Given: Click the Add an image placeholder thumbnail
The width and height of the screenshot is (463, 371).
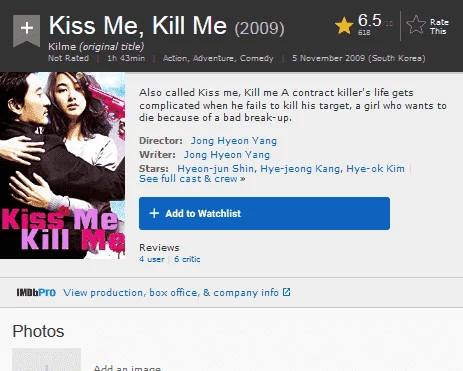Looking at the screenshot, I should [47, 360].
